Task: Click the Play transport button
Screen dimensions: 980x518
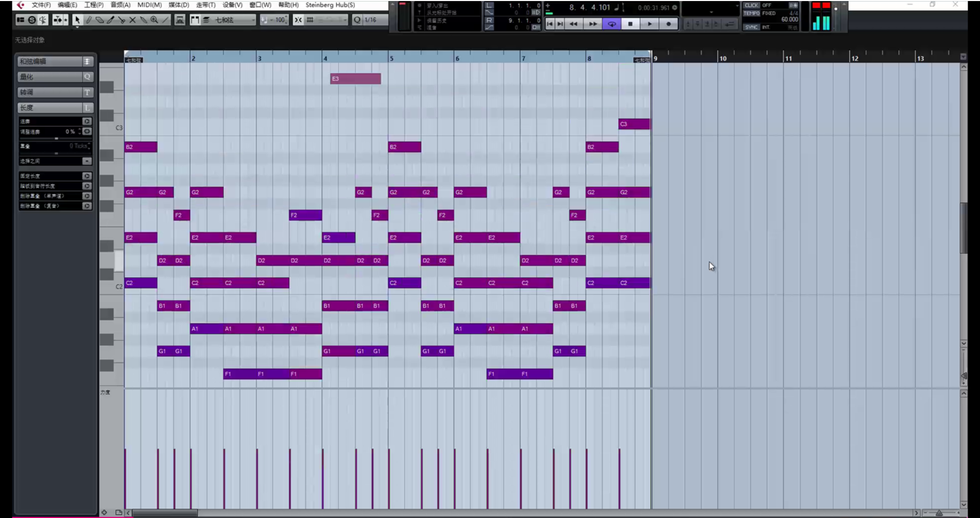Action: pos(649,24)
